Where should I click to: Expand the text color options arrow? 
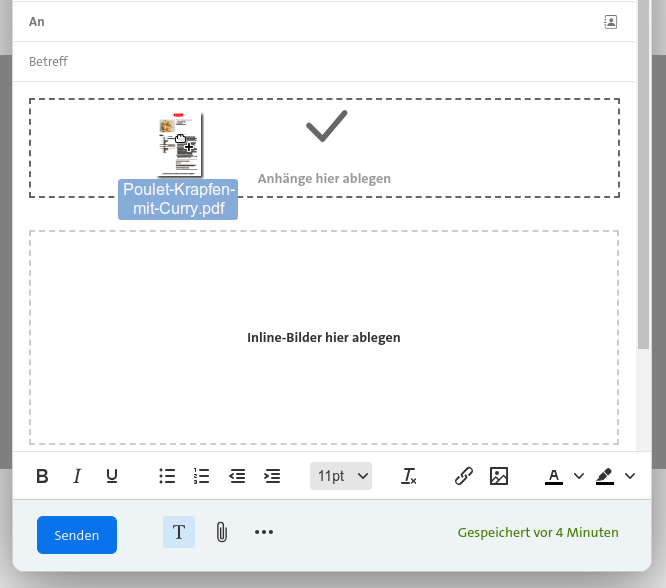(x=579, y=476)
